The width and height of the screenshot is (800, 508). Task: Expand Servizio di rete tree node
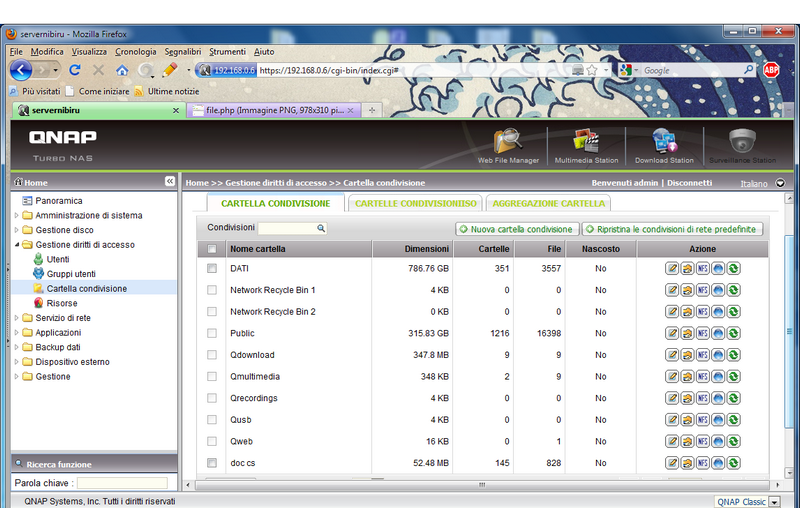16,318
